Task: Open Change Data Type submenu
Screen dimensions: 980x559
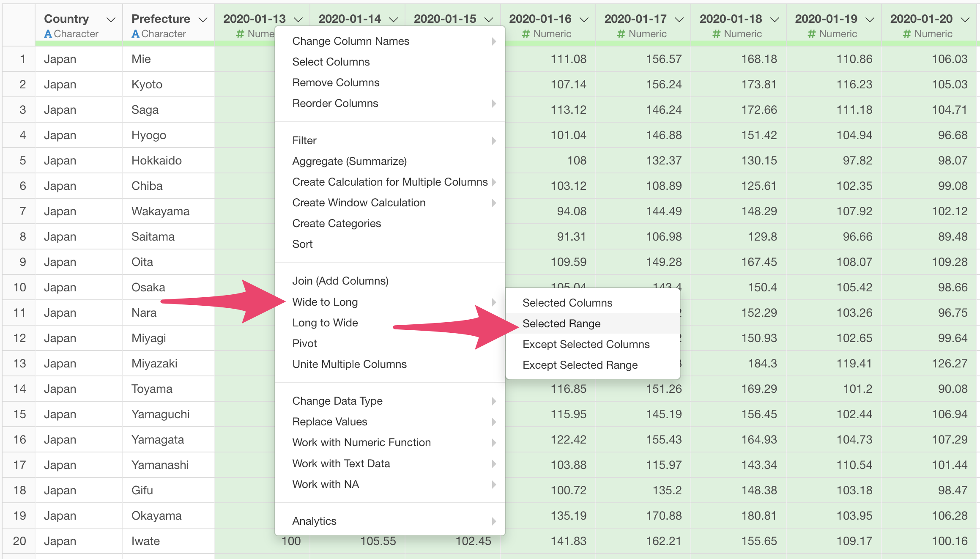Action: 337,401
